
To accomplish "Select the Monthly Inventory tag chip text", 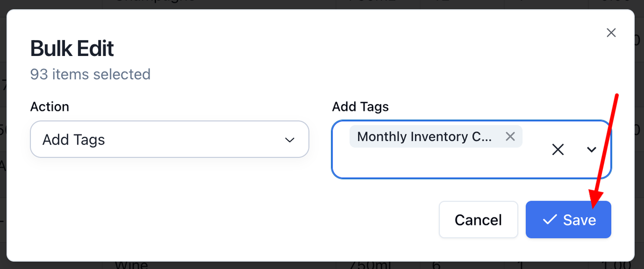I will coord(424,136).
